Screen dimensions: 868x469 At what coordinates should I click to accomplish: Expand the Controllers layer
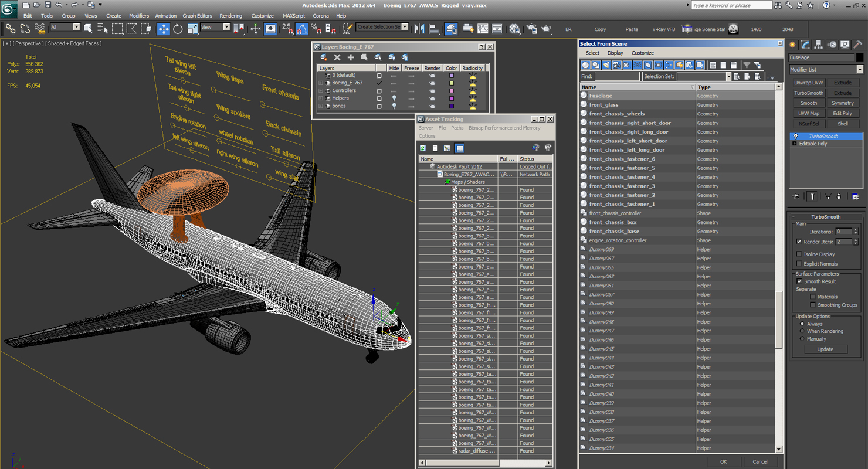coord(320,91)
